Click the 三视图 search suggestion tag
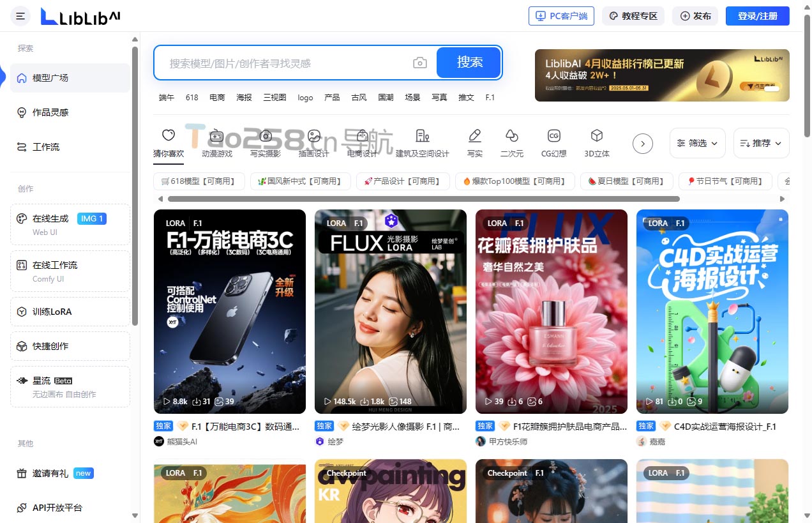812x523 pixels. tap(274, 98)
